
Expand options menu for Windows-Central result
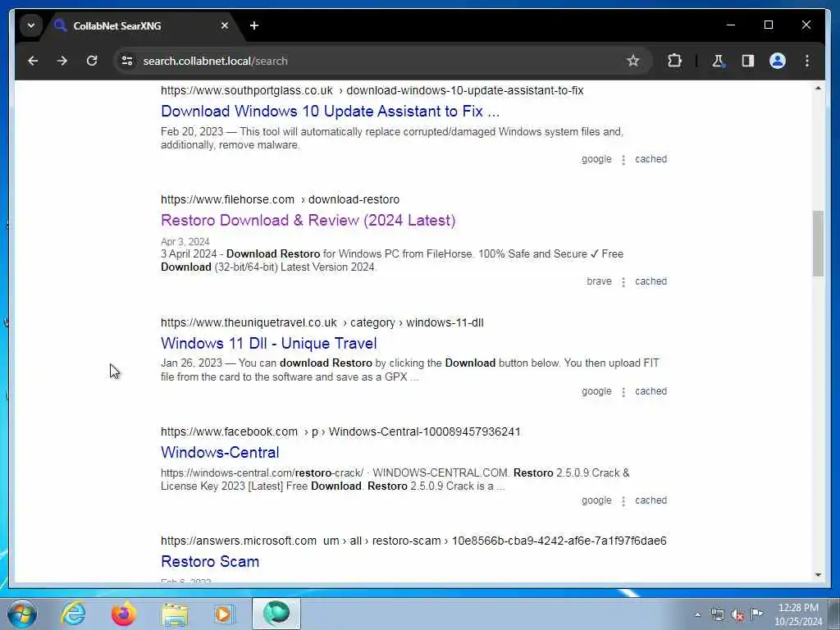click(x=623, y=501)
